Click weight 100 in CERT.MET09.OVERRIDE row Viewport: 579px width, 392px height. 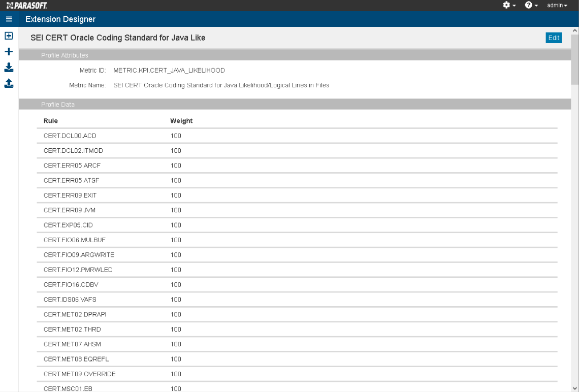pos(176,374)
